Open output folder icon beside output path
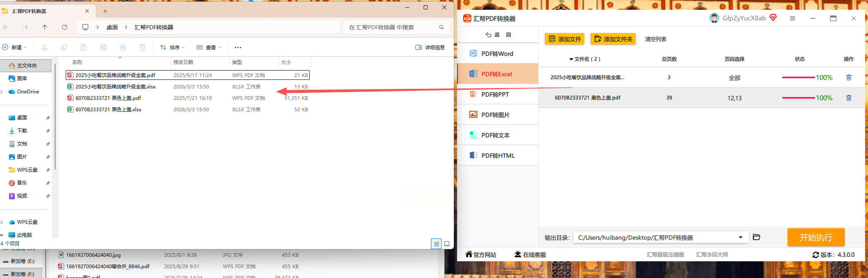 [x=757, y=237]
